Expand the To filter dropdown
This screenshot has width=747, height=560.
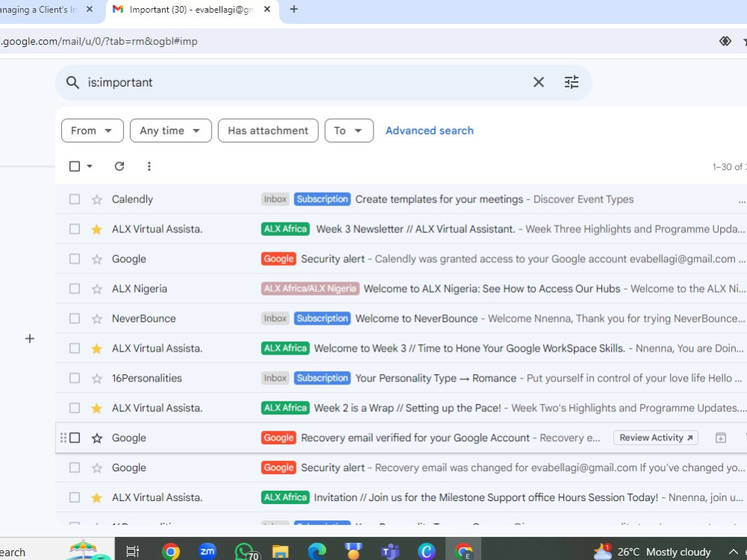pyautogui.click(x=349, y=131)
